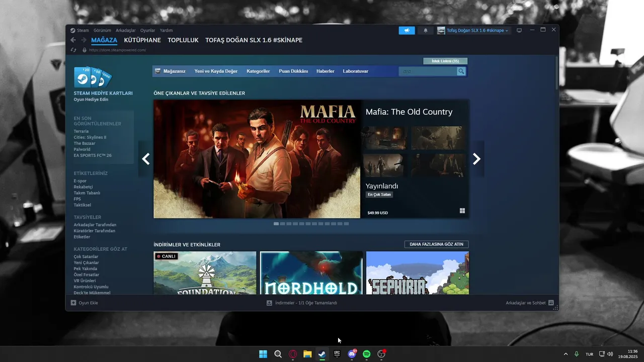
Task: Open the blue megaphone announcements button
Action: [407, 31]
